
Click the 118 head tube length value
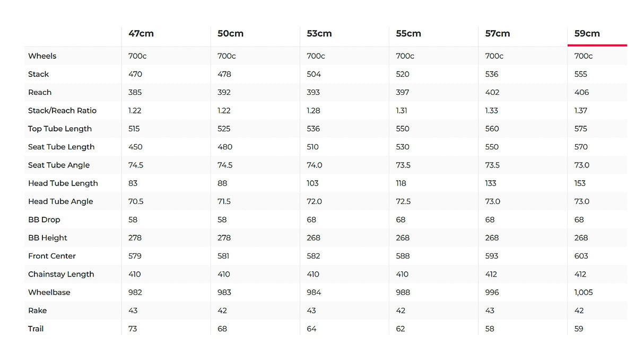pyautogui.click(x=401, y=183)
